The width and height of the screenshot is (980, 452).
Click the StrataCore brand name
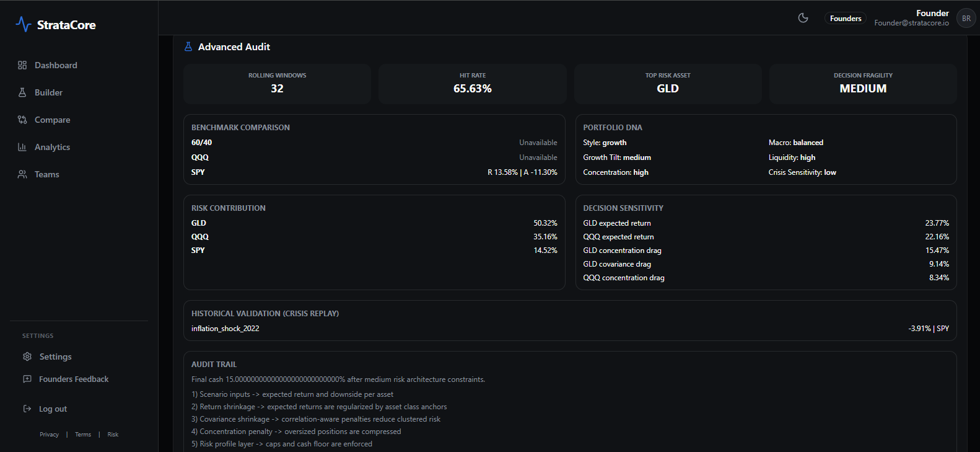pyautogui.click(x=66, y=25)
